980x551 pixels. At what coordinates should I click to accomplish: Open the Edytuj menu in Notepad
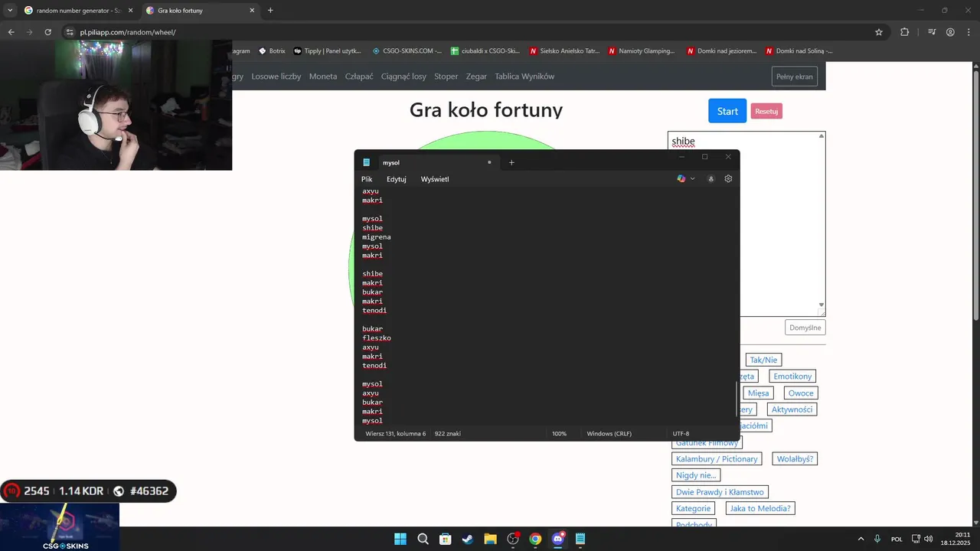tap(397, 179)
